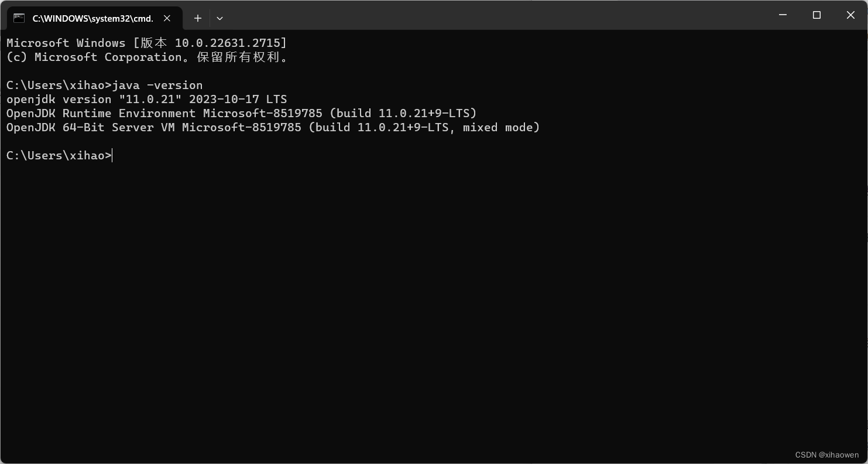868x464 pixels.
Task: Close the cmd.exe tab with its X
Action: coord(167,18)
